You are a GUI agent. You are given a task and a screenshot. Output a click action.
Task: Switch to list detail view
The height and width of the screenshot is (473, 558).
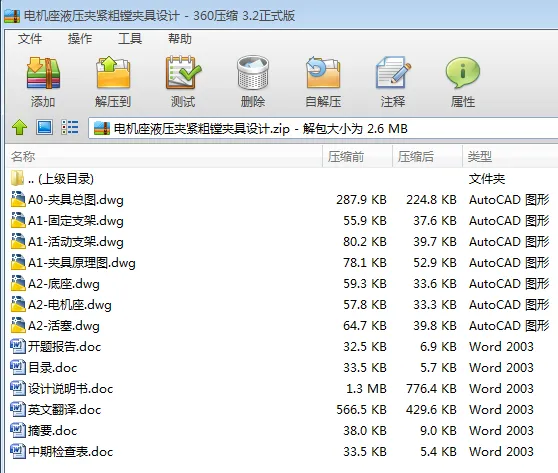click(x=70, y=127)
